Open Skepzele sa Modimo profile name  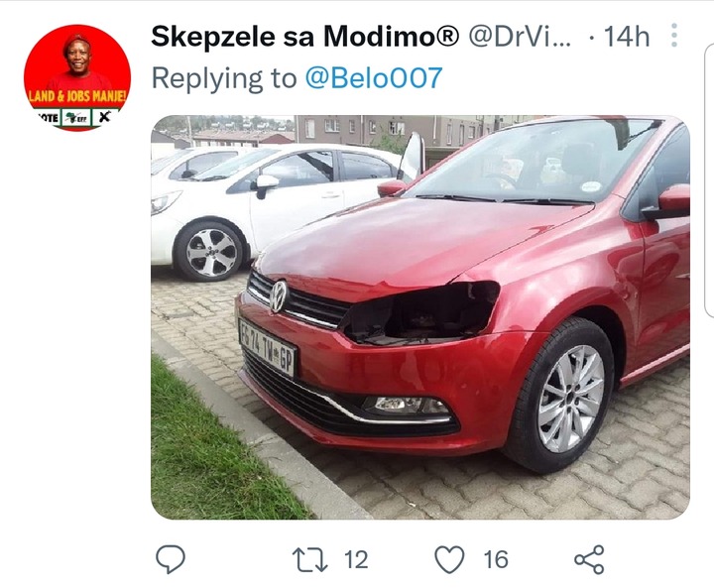305,37
